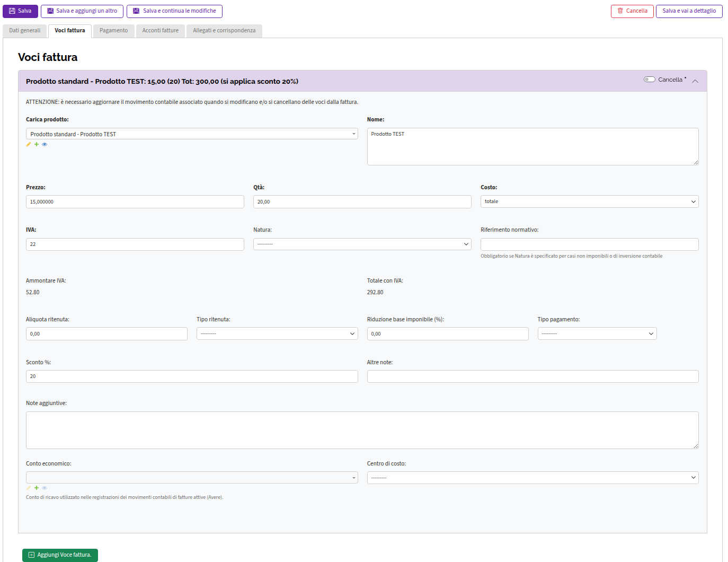Open the Tipo ritenuta dropdown
The height and width of the screenshot is (562, 728).
(277, 333)
